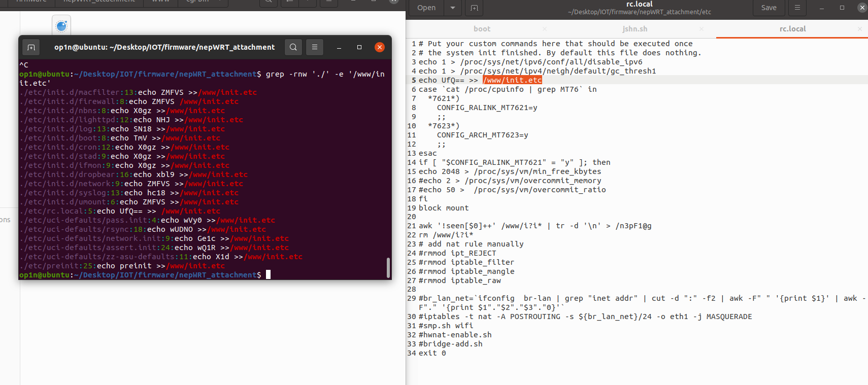
Task: Click grep result ./etc/init.d/syslog in terminal
Action: point(129,193)
